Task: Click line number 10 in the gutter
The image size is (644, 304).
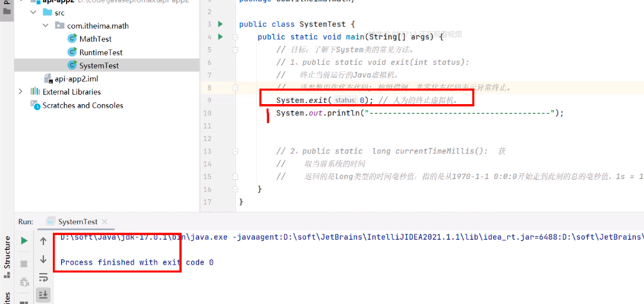Action: 208,113
